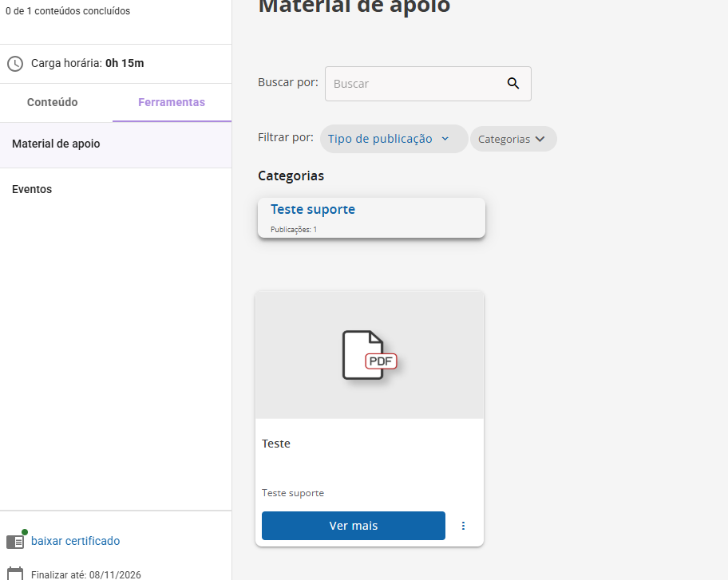Open Material de apoio in the sidebar
Image resolution: width=728 pixels, height=580 pixels.
(56, 144)
